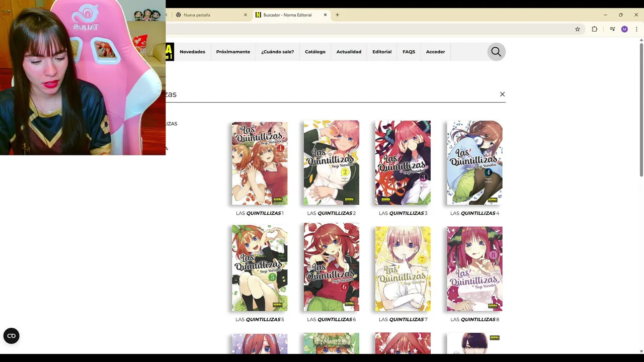Restore down the browser window
Image resolution: width=644 pixels, height=362 pixels.
point(620,15)
